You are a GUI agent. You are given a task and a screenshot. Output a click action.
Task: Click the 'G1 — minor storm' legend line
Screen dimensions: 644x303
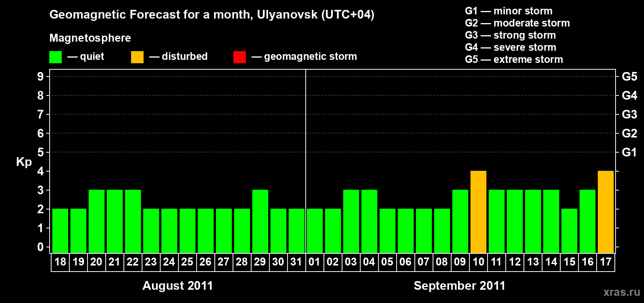(509, 11)
